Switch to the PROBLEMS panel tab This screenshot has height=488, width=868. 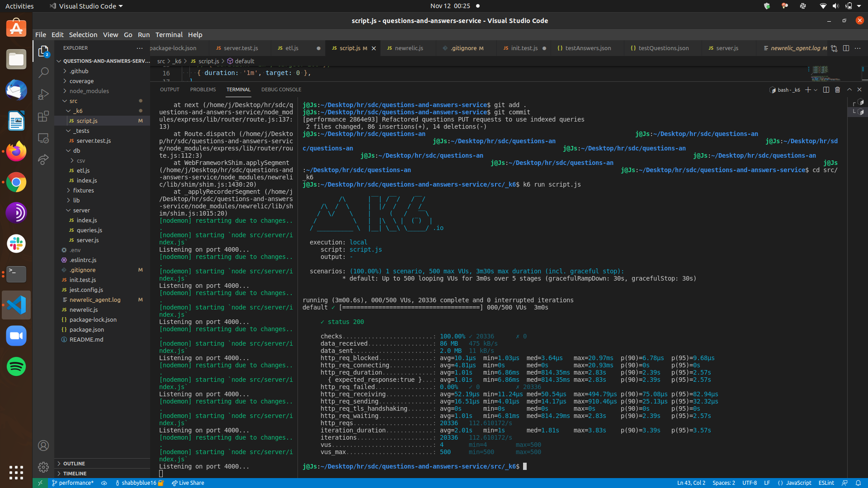coord(203,89)
